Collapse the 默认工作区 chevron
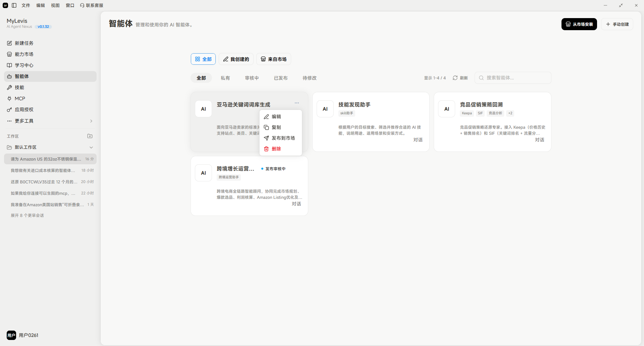 pyautogui.click(x=91, y=148)
